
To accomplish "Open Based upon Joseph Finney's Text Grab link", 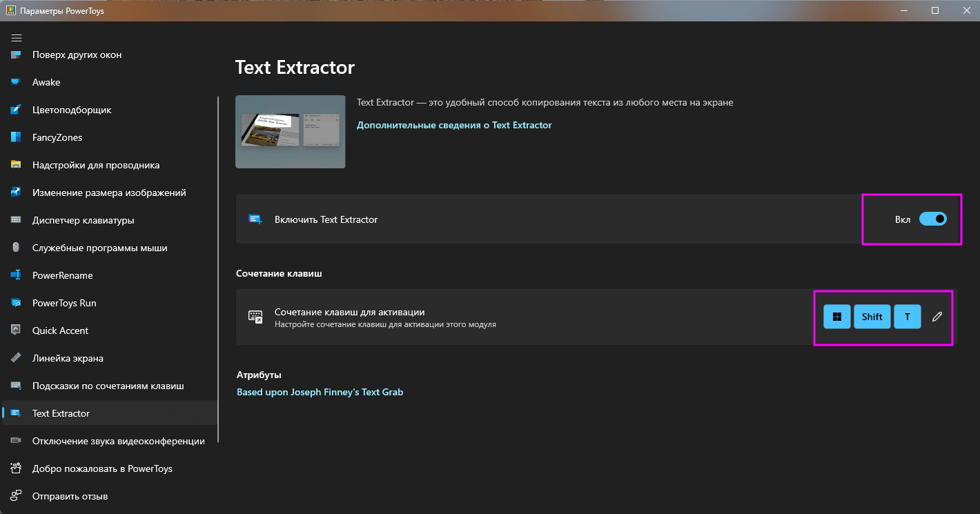I will [320, 392].
